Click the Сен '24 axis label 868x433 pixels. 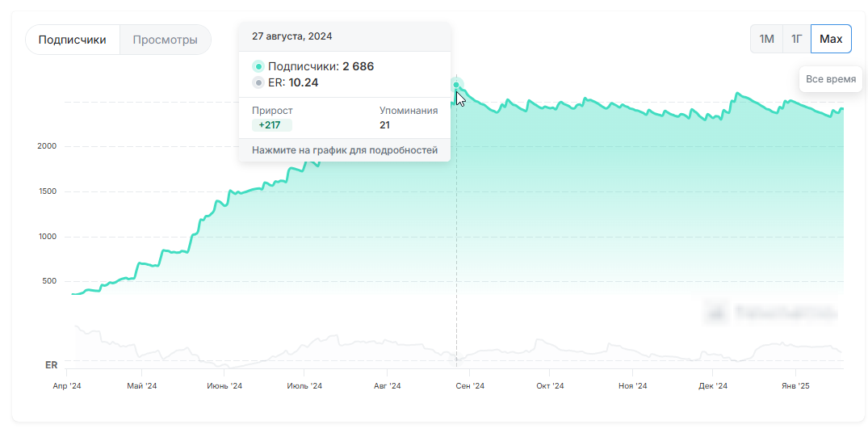click(470, 386)
